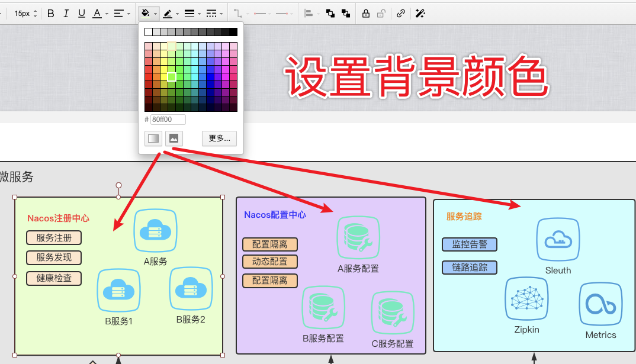The image size is (636, 364).
Task: Pick the white swatch in grayscale row
Action: point(149,32)
